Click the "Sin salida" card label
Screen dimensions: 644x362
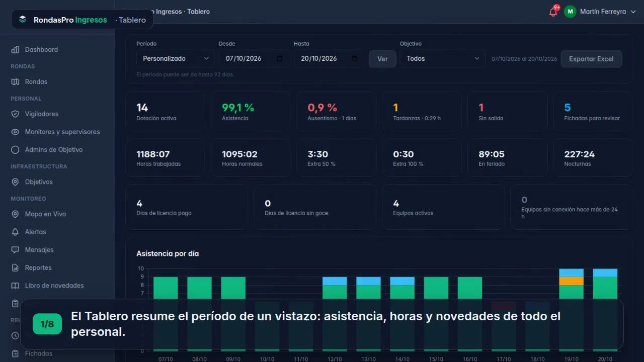click(x=491, y=119)
